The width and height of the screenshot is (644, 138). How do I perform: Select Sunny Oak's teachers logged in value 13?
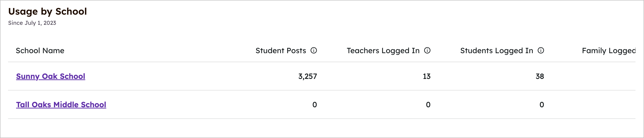[427, 76]
